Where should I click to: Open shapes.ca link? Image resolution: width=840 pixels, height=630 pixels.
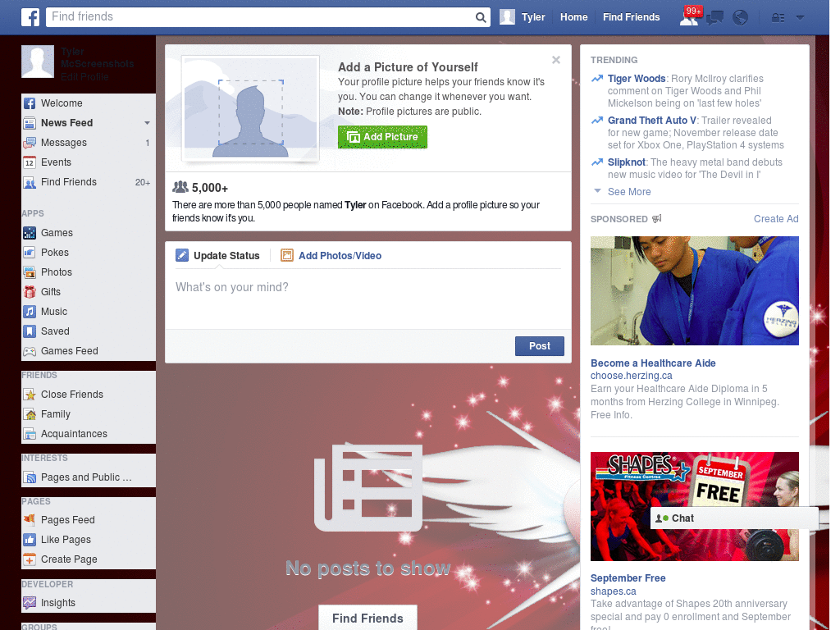pos(613,591)
